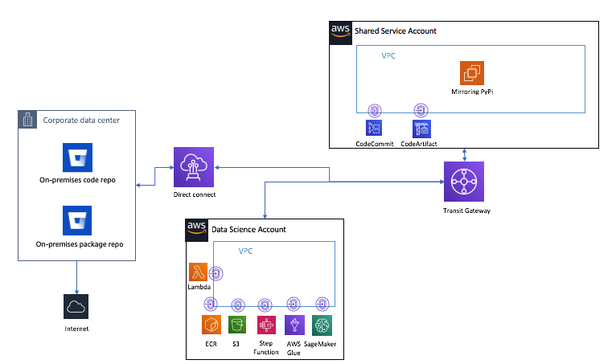
Task: Click the On-premises code repo Bitbucket icon
Action: [77, 157]
